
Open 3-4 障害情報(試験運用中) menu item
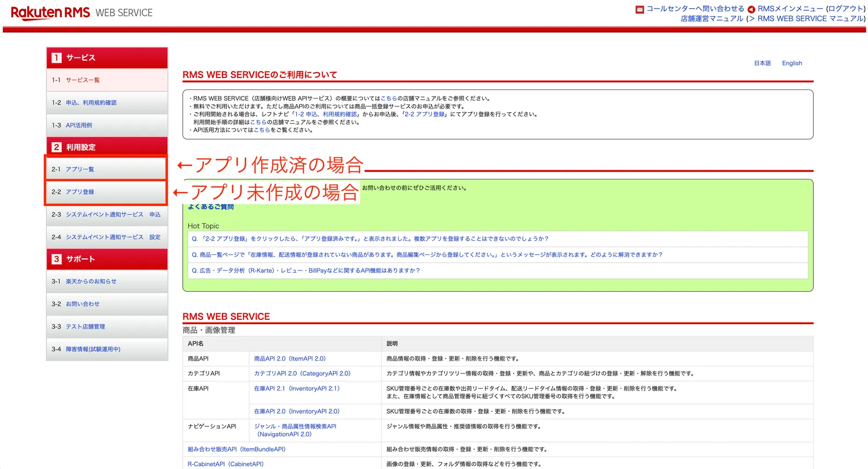point(107,349)
